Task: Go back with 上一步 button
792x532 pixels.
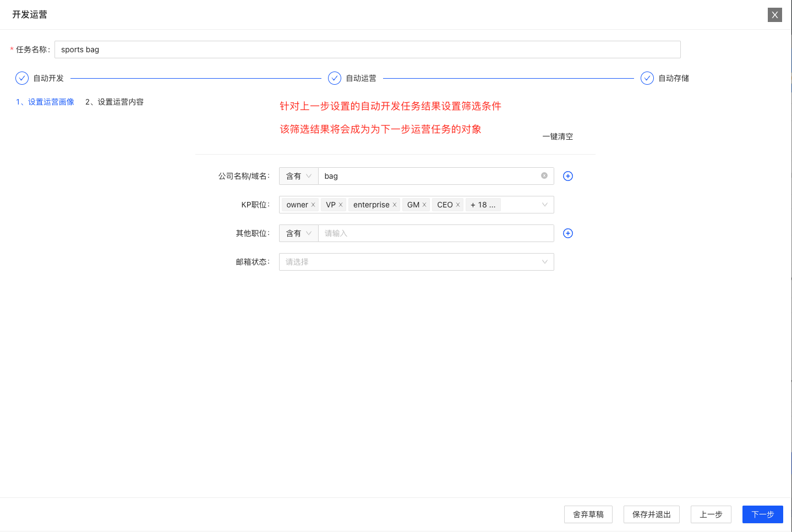Action: [711, 514]
